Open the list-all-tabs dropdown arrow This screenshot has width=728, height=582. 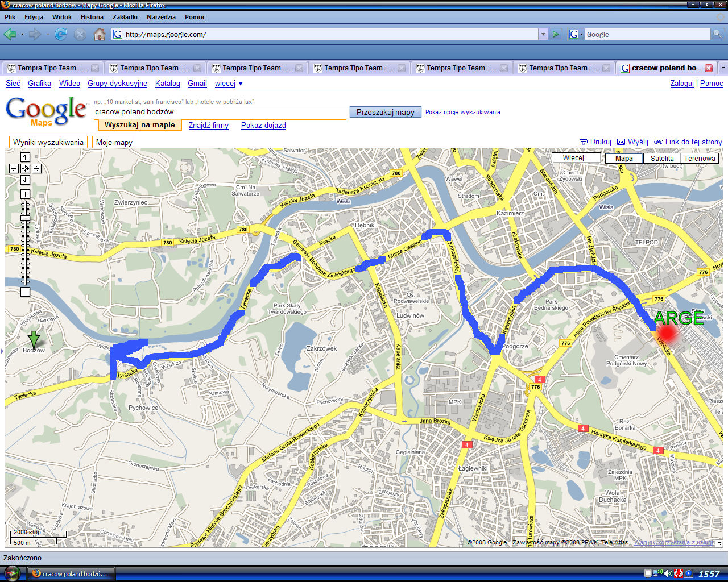coord(723,68)
